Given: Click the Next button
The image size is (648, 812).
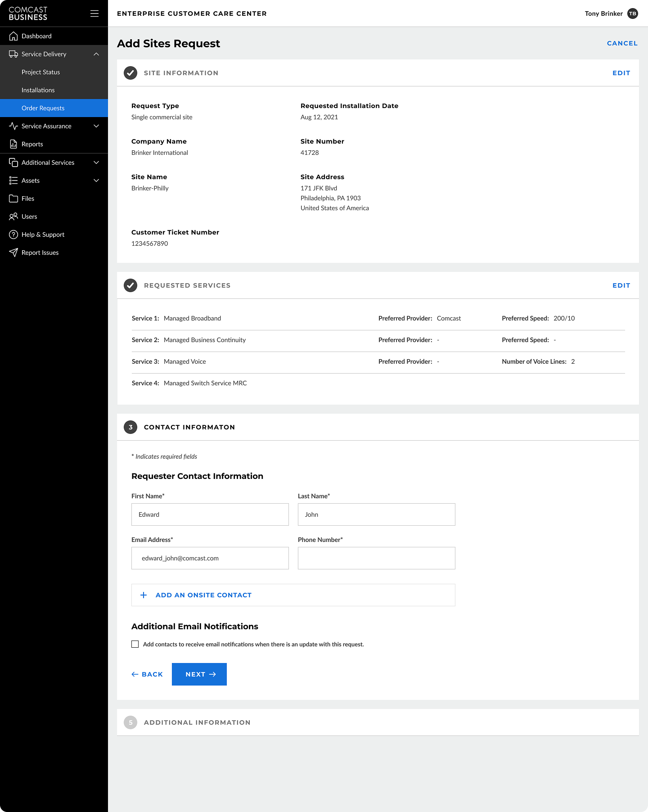Looking at the screenshot, I should point(199,674).
